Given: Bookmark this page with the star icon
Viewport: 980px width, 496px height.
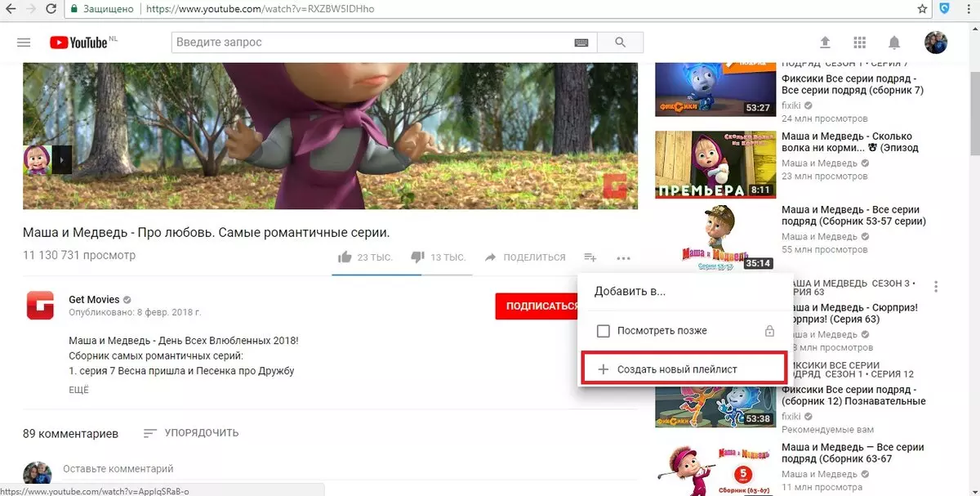Looking at the screenshot, I should 922,9.
